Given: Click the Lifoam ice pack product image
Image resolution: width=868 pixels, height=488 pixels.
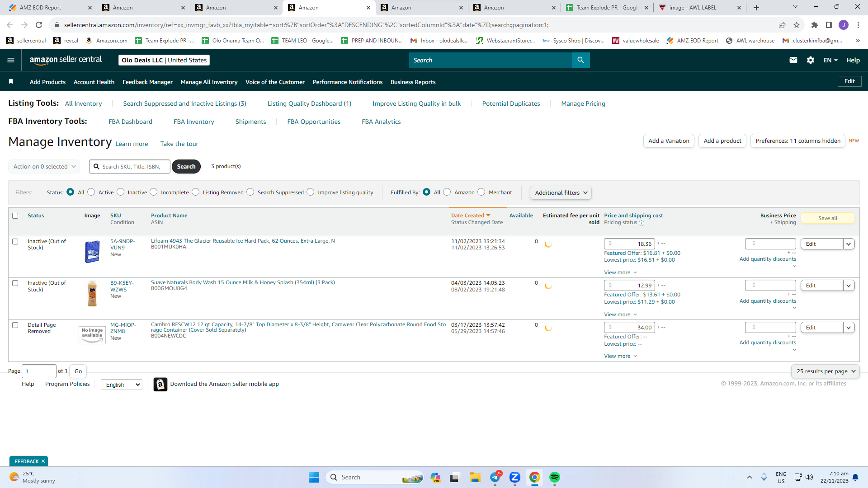Looking at the screenshot, I should (x=92, y=252).
